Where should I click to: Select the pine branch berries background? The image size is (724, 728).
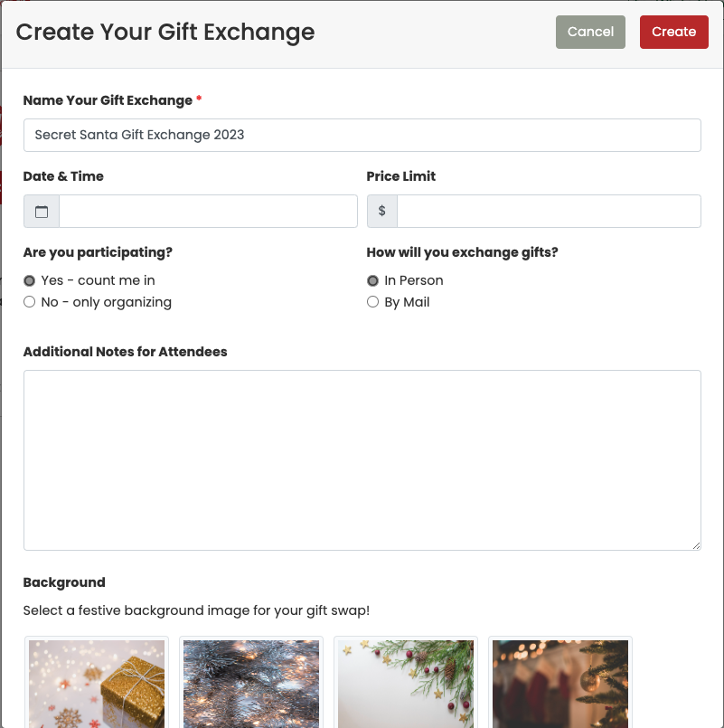[x=406, y=683]
